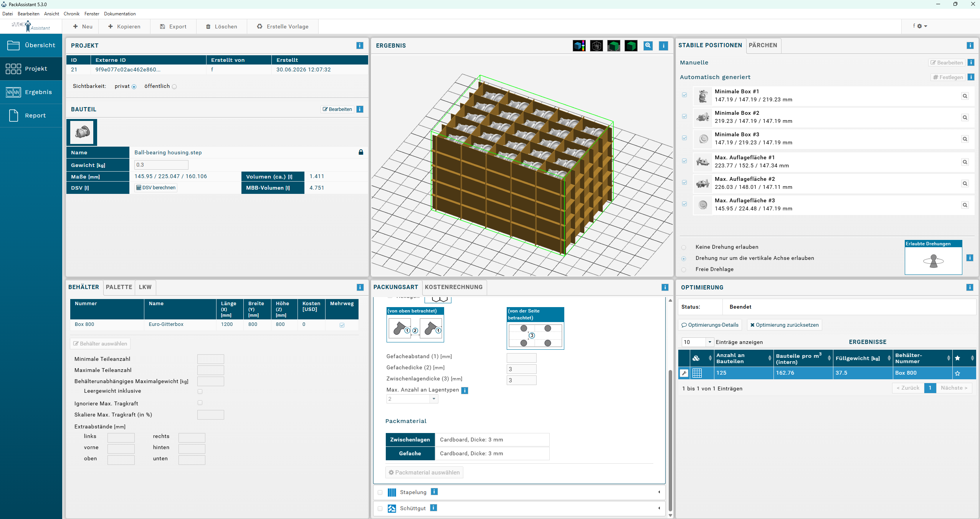Open info for the Optimierung panel

pos(970,287)
